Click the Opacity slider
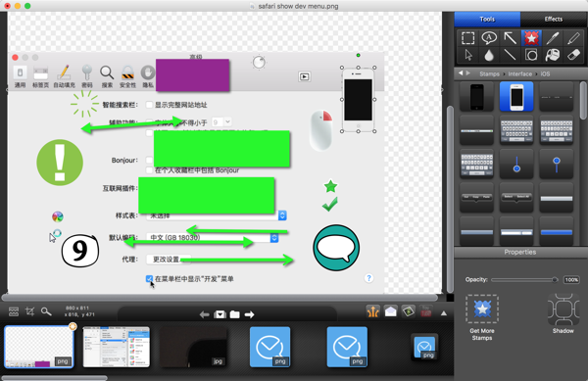 (524, 279)
